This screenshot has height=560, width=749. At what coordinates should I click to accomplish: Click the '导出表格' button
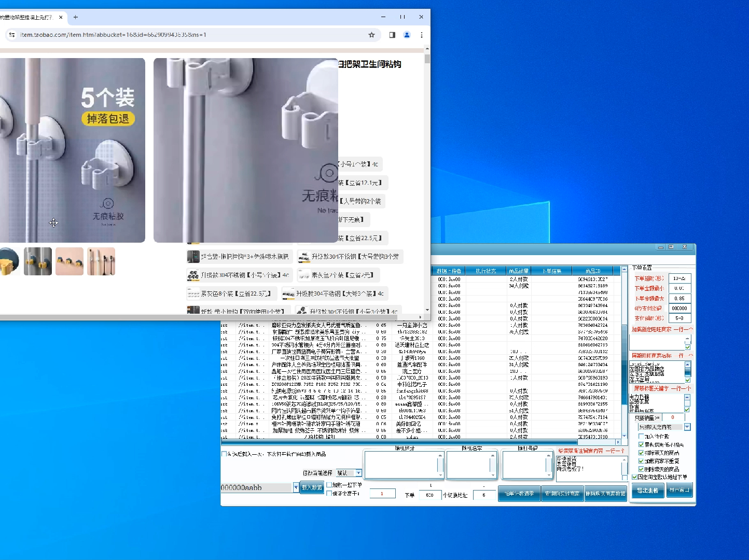click(647, 491)
